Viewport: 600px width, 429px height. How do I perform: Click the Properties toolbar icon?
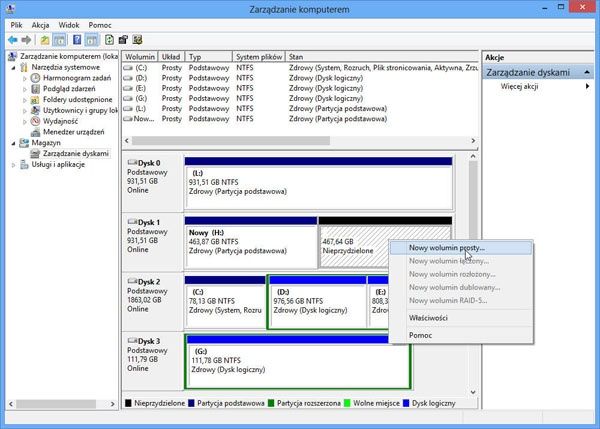(123, 40)
